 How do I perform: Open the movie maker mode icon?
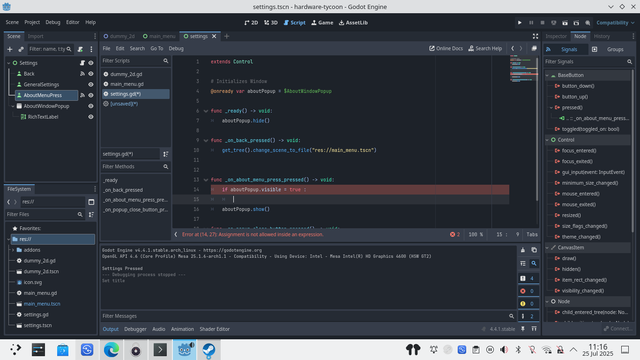[588, 23]
